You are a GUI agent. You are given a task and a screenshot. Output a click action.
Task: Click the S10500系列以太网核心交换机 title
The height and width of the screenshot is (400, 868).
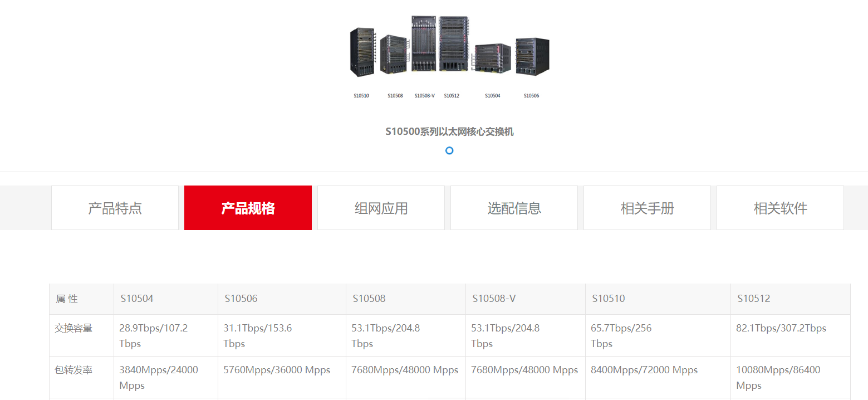point(449,131)
